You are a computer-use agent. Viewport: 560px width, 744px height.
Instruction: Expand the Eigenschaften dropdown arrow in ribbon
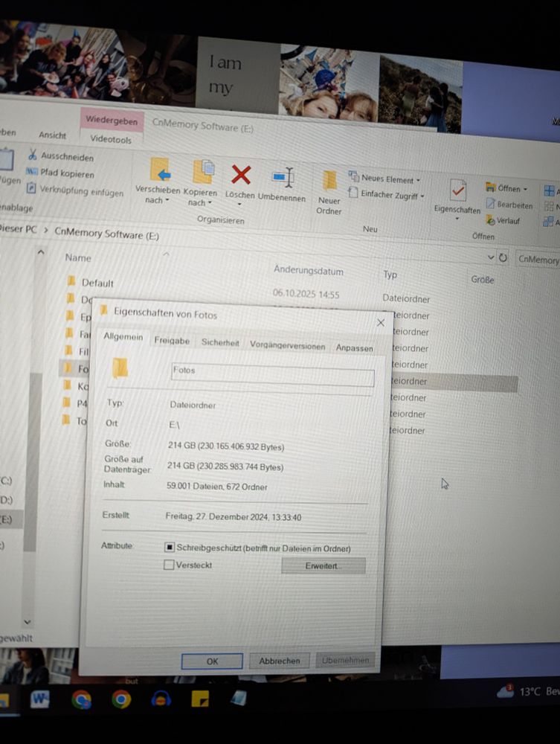457,219
